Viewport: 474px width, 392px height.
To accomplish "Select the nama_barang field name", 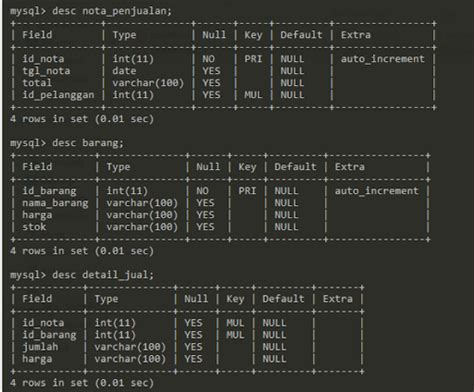I will pos(55,203).
